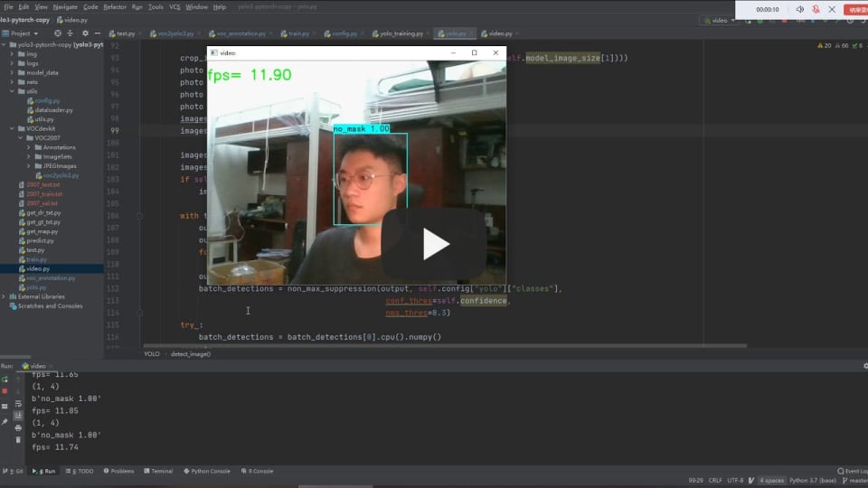Toggle soft-wrap in Run console
The height and width of the screenshot is (488, 868).
point(18,404)
